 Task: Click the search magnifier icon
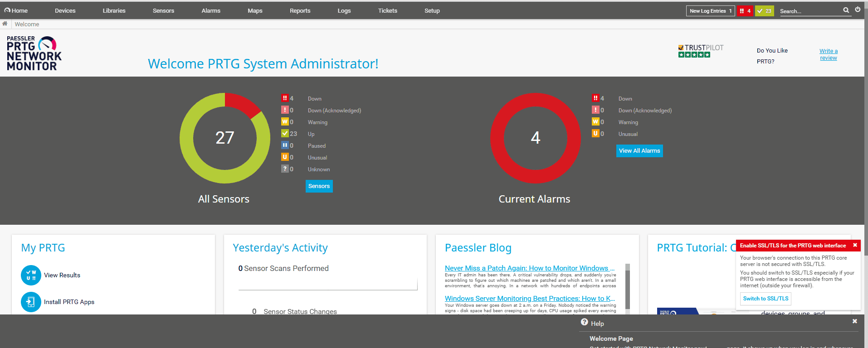click(x=846, y=10)
